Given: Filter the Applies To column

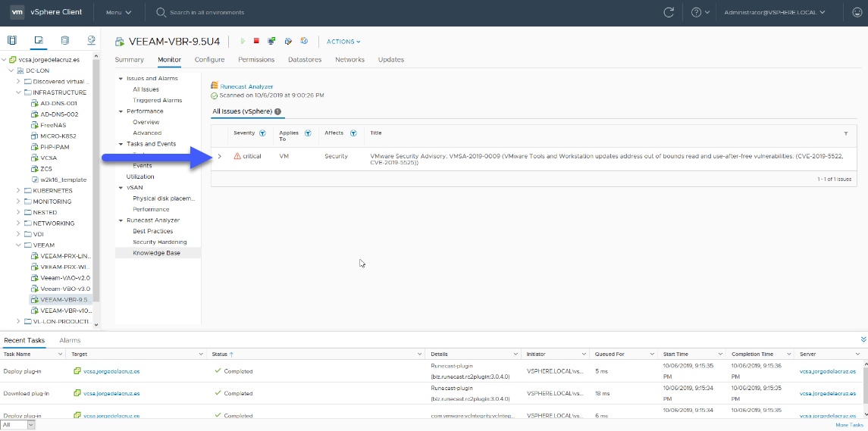Looking at the screenshot, I should click(x=308, y=133).
